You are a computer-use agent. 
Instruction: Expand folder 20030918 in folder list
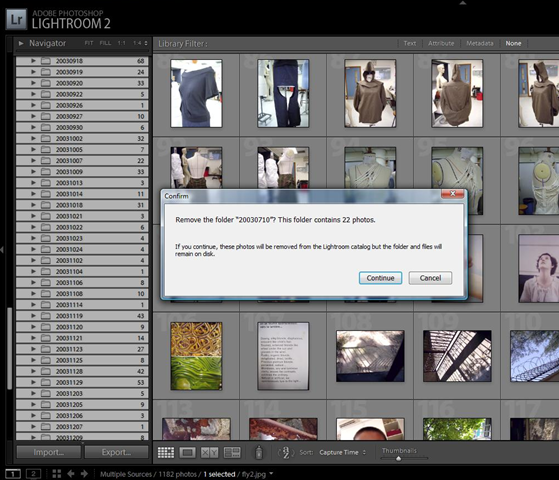(33, 61)
